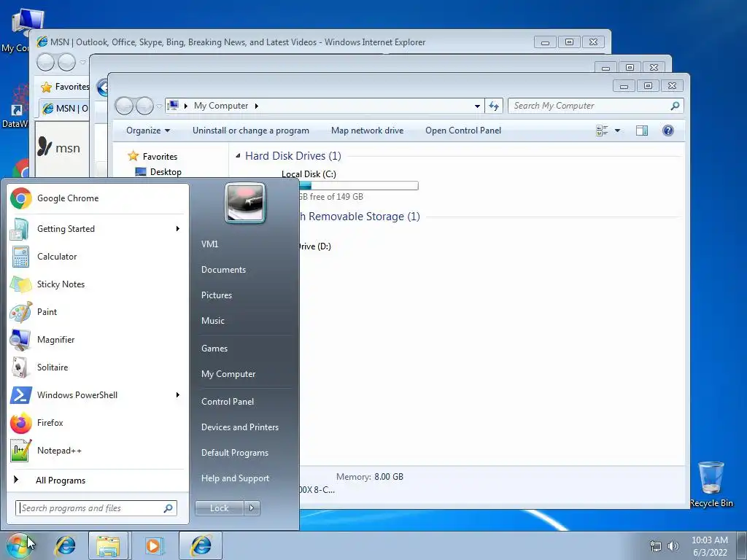Click refresh button beside address bar
This screenshot has width=747, height=560.
click(494, 106)
